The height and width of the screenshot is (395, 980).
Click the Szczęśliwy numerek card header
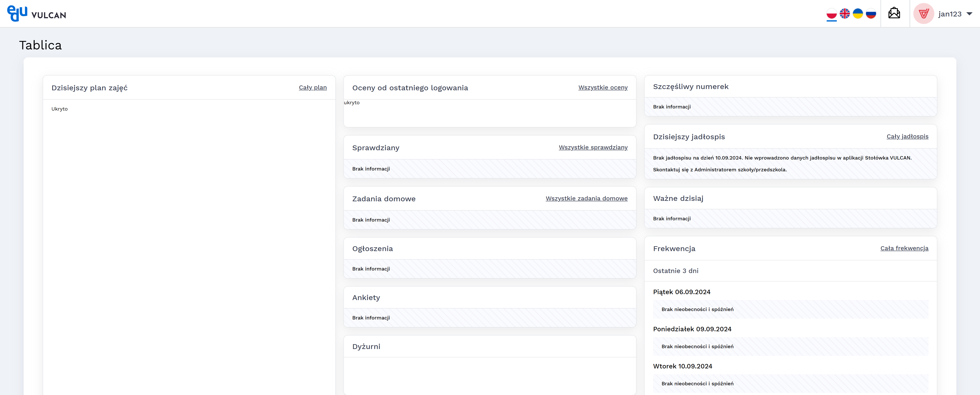point(690,87)
